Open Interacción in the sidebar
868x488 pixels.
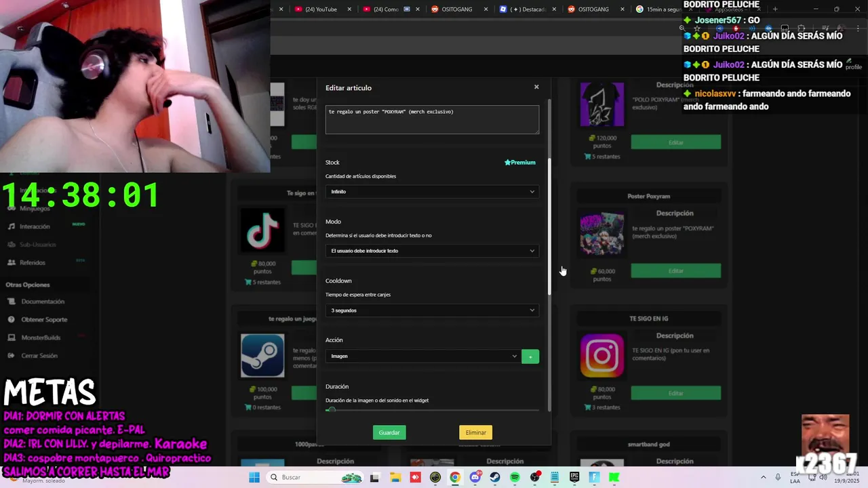[x=35, y=226]
